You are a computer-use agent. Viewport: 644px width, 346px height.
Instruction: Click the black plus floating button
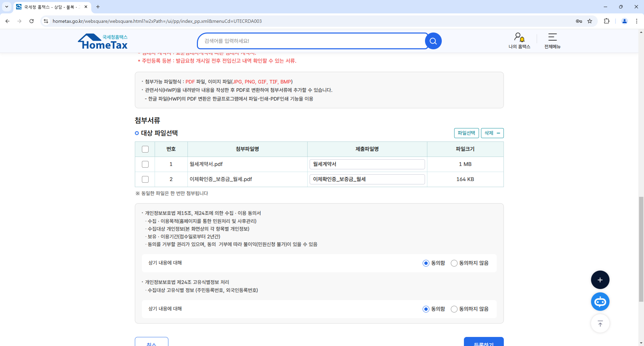click(600, 280)
